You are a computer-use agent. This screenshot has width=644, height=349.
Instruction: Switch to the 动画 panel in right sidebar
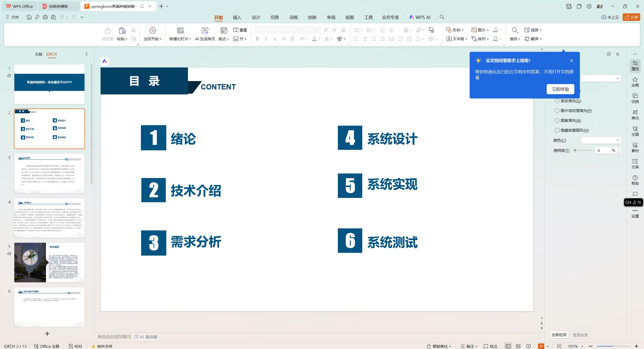point(635,82)
